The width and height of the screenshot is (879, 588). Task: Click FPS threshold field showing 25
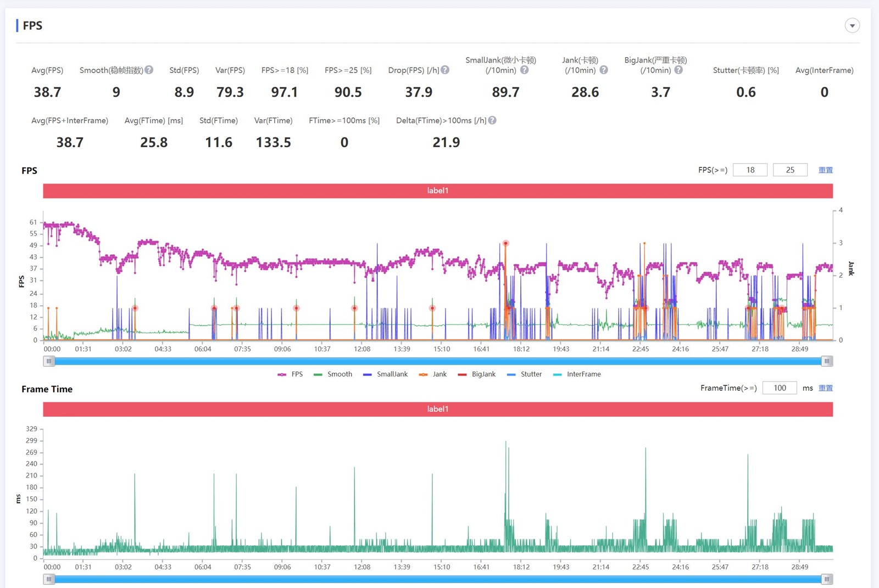(x=789, y=170)
